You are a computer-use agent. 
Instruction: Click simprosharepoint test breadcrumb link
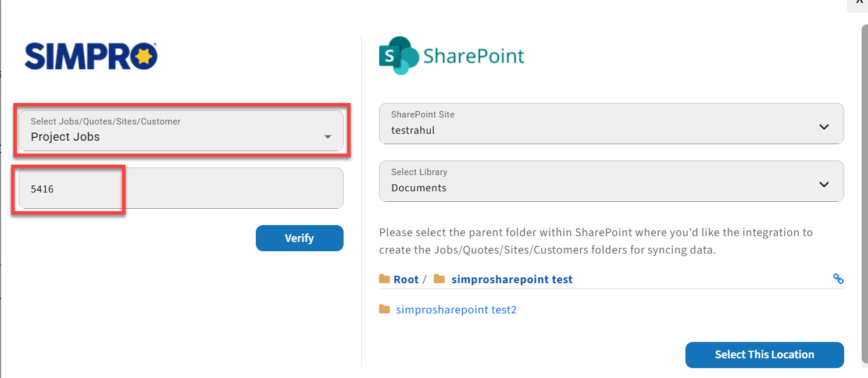pyautogui.click(x=512, y=279)
